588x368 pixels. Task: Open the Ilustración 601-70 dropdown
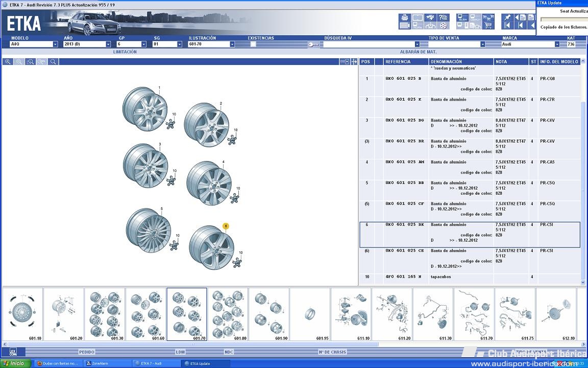(232, 44)
